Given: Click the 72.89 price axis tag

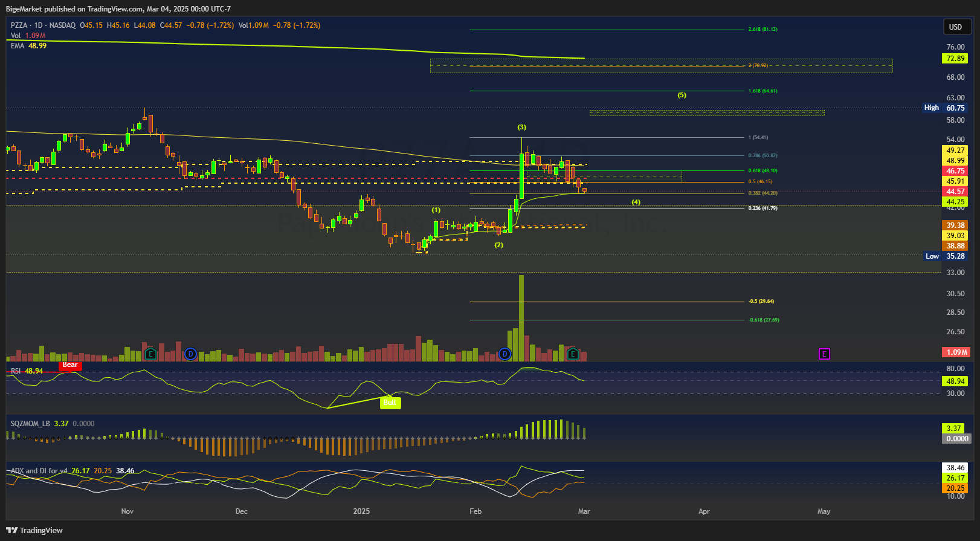Looking at the screenshot, I should coord(955,59).
